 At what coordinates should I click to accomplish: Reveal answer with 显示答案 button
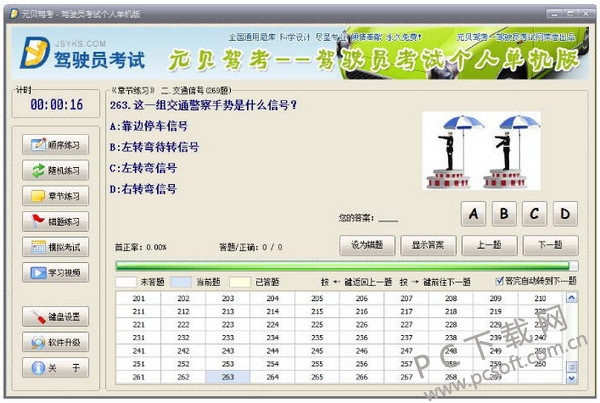[428, 245]
